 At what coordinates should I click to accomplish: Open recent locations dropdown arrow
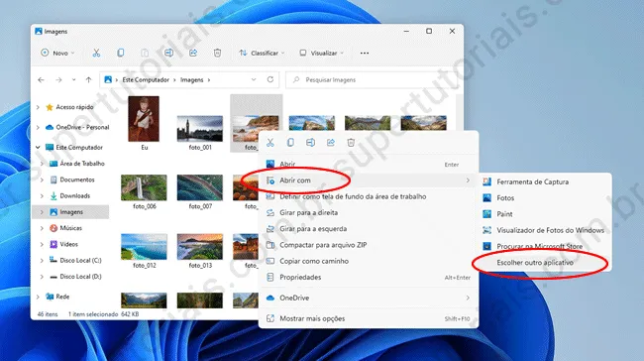coord(73,79)
